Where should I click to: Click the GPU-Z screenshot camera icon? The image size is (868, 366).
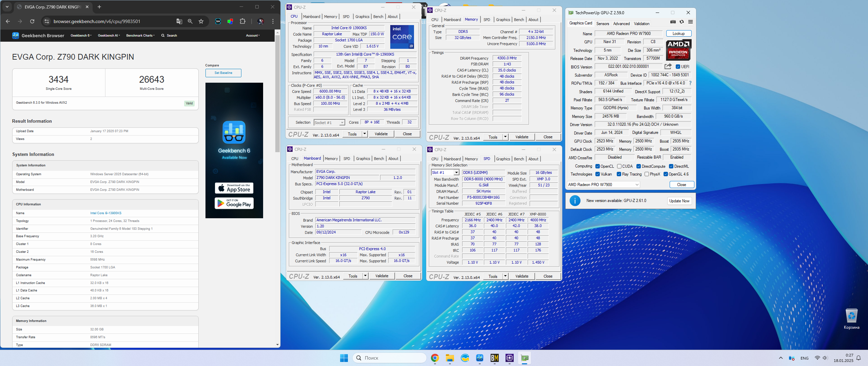pyautogui.click(x=673, y=22)
